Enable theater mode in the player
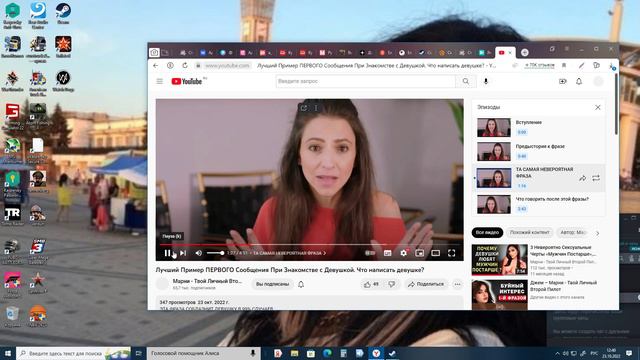This screenshot has height=360, width=640. coord(436,253)
